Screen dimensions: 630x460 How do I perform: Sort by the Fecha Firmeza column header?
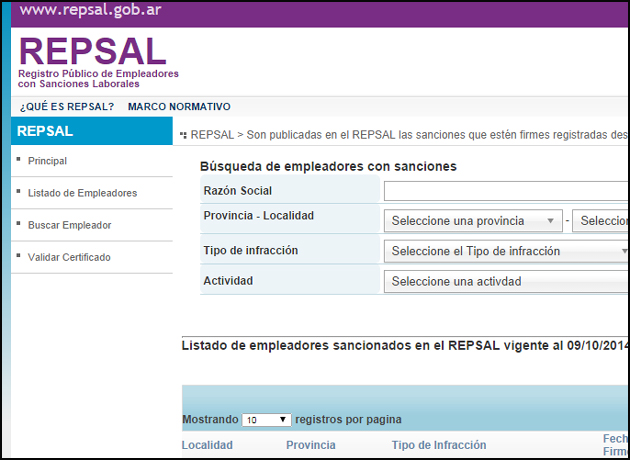pos(614,445)
